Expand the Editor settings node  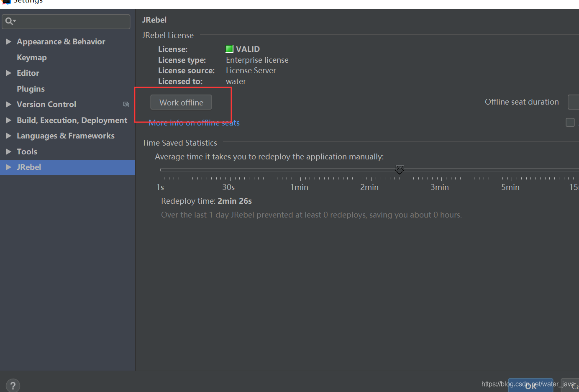[8, 73]
